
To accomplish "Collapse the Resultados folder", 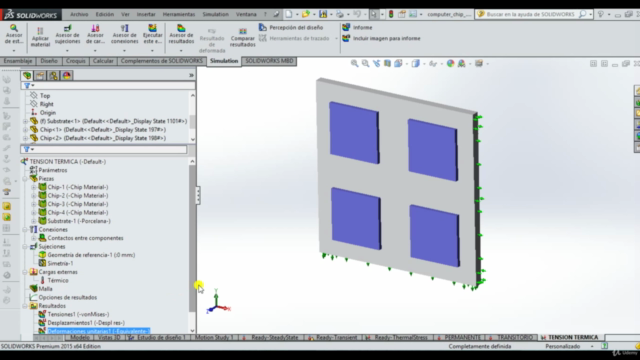I will click(x=25, y=306).
